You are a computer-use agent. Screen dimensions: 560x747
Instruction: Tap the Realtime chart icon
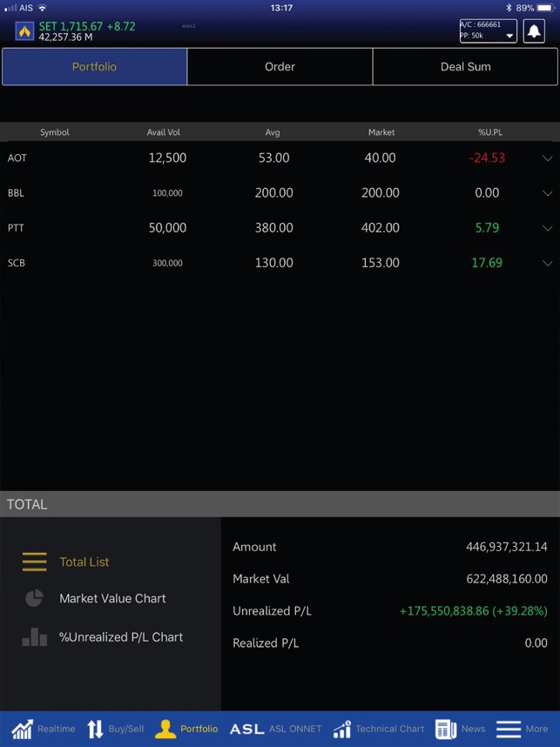click(22, 729)
